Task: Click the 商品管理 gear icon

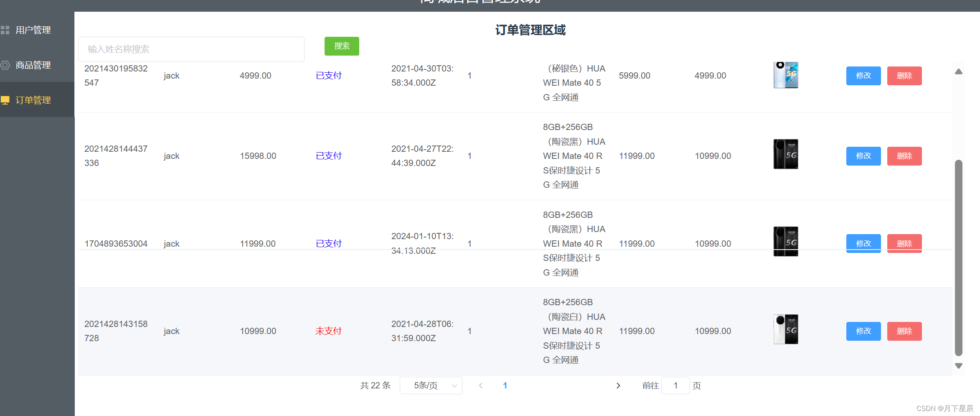Action: pyautogui.click(x=6, y=65)
